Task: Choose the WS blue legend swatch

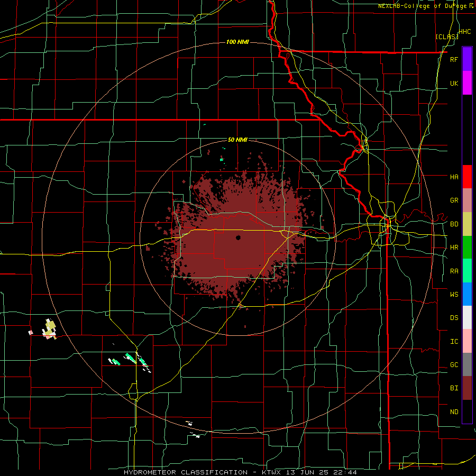Action: coord(467,294)
